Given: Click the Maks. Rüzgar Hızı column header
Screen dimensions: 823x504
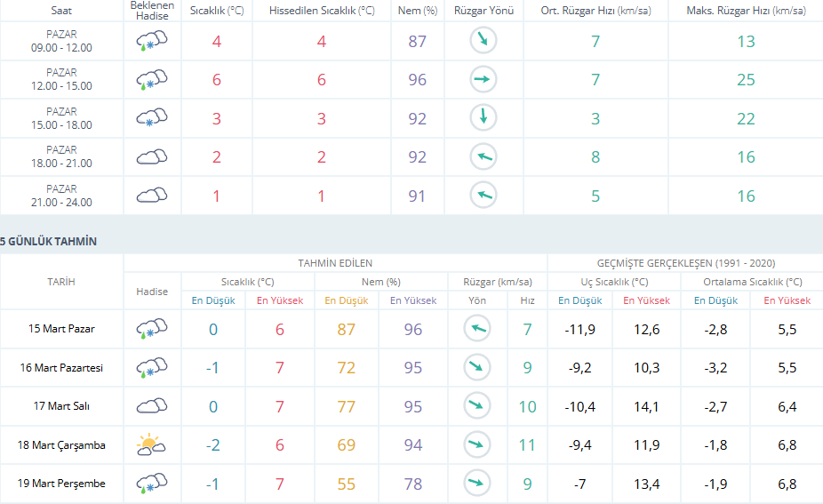Looking at the screenshot, I should pyautogui.click(x=746, y=10).
